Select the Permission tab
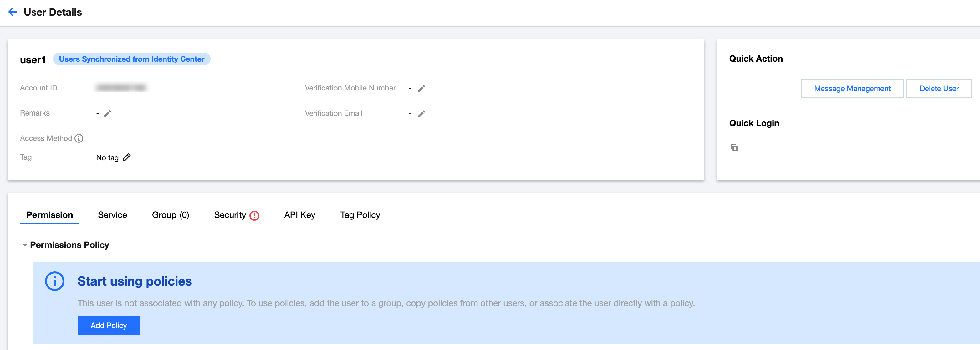This screenshot has width=980, height=350. pos(49,214)
